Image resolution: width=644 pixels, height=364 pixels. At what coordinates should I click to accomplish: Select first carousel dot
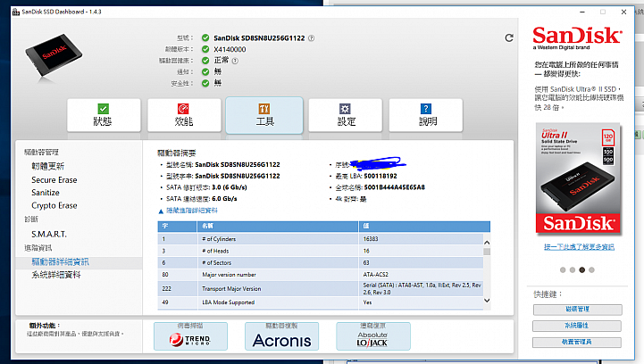(563, 270)
